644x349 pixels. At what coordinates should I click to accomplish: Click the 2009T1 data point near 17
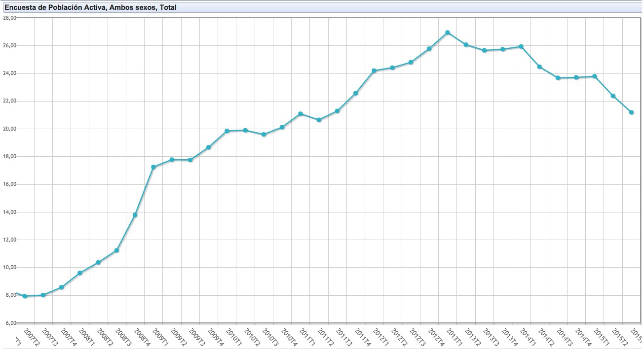click(153, 167)
